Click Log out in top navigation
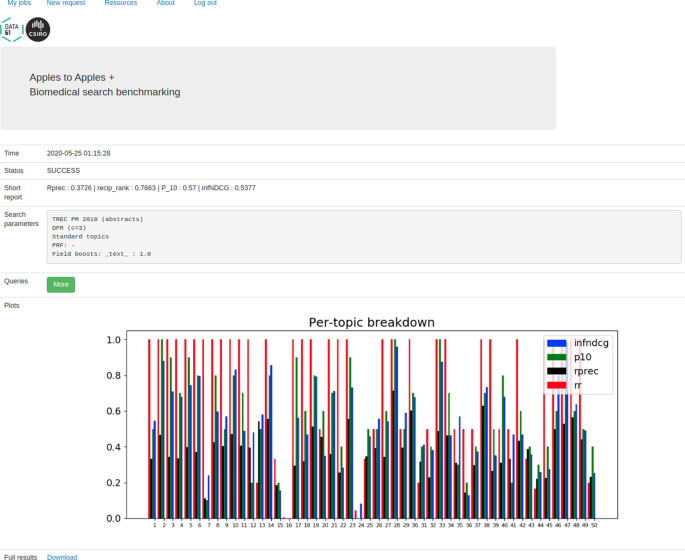 pos(205,3)
